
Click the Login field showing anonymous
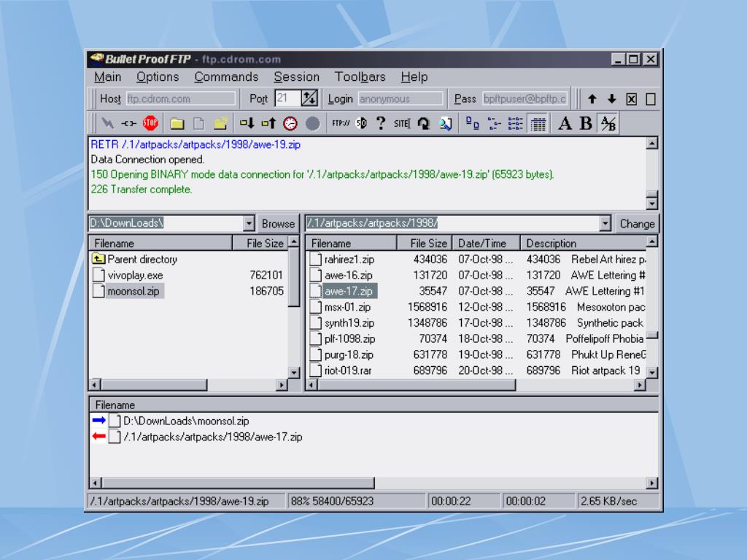click(400, 98)
